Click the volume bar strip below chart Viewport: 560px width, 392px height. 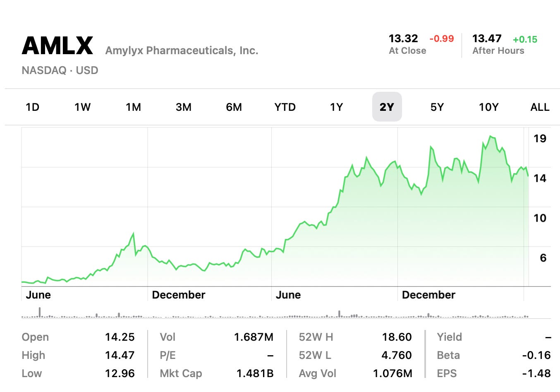[x=275, y=313]
